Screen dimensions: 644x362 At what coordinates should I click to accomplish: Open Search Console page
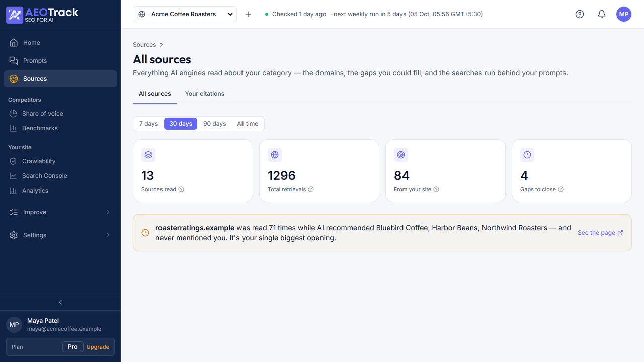(60, 176)
